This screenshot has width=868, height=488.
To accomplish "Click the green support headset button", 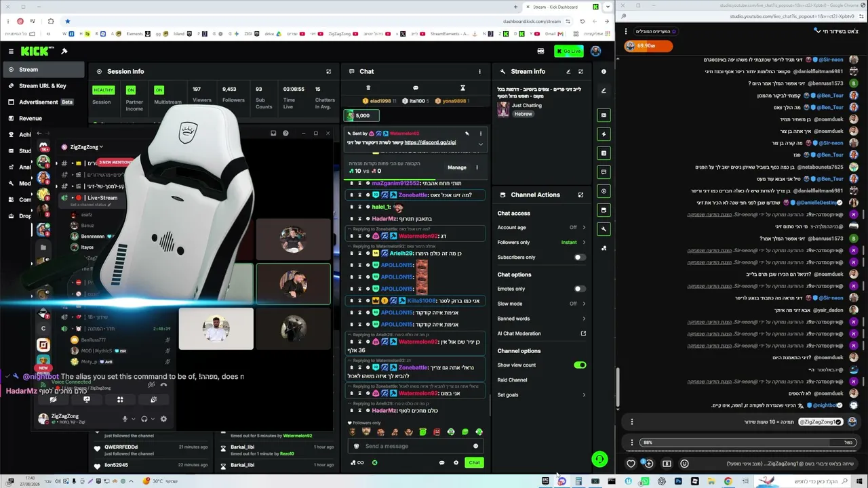I will click(x=599, y=460).
